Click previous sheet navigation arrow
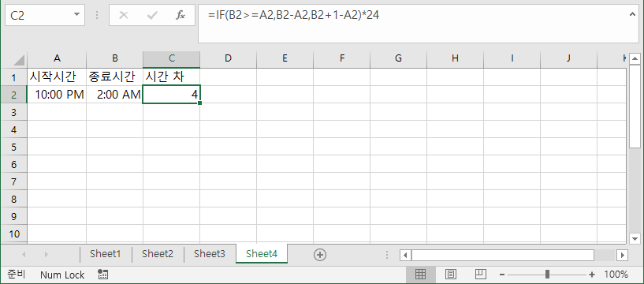 coord(24,255)
